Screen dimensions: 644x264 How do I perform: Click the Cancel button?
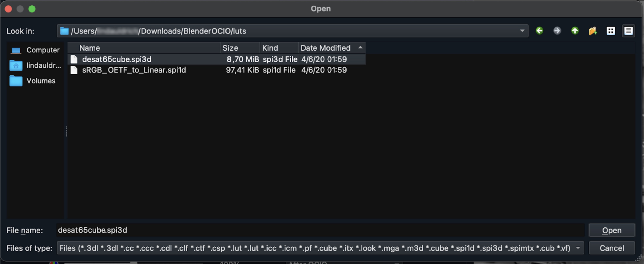click(612, 248)
